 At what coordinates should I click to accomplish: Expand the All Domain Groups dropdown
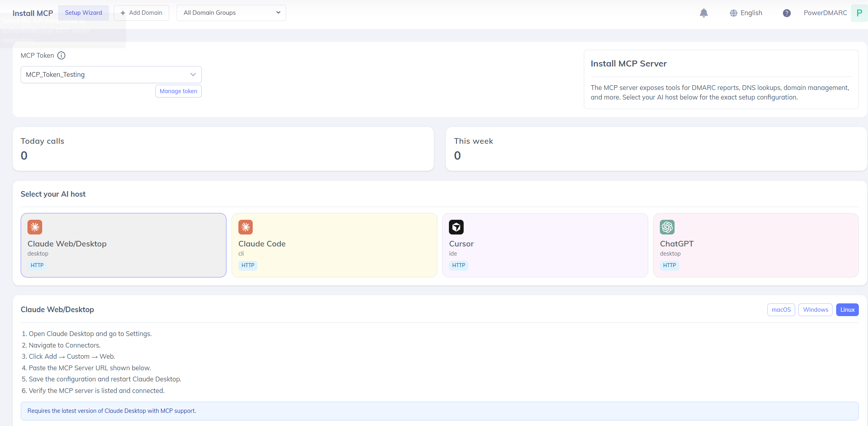point(231,13)
